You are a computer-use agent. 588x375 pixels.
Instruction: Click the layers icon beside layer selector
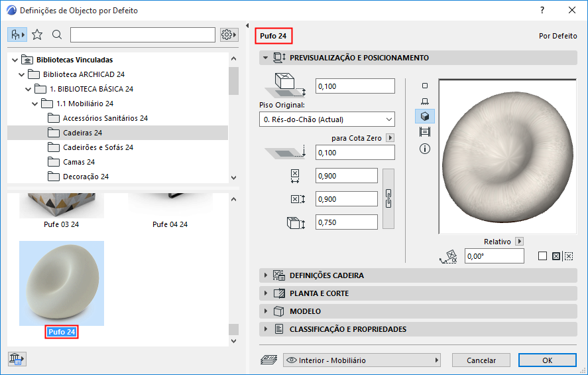coord(268,360)
